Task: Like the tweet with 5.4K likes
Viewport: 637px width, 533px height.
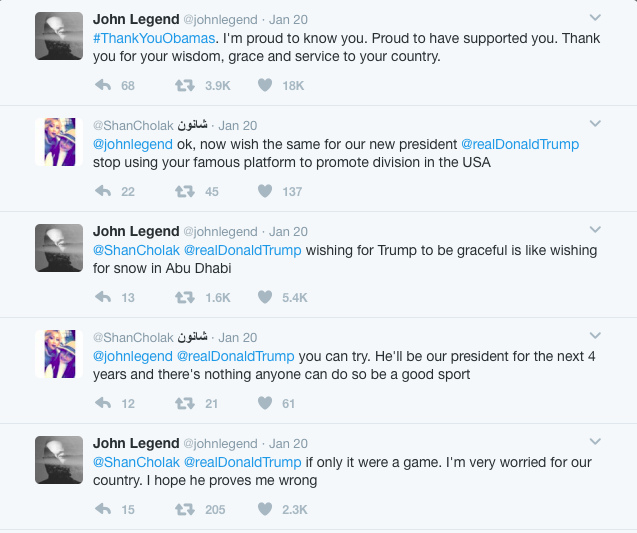Action: 265,297
